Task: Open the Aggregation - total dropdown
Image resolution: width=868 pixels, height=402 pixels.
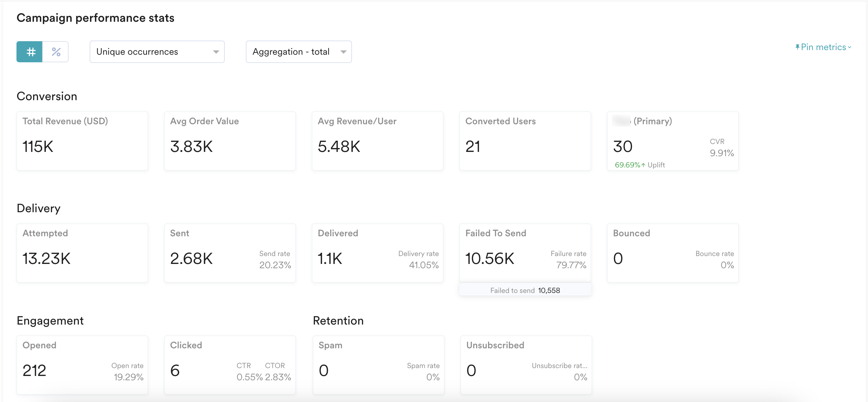Action: [x=299, y=52]
